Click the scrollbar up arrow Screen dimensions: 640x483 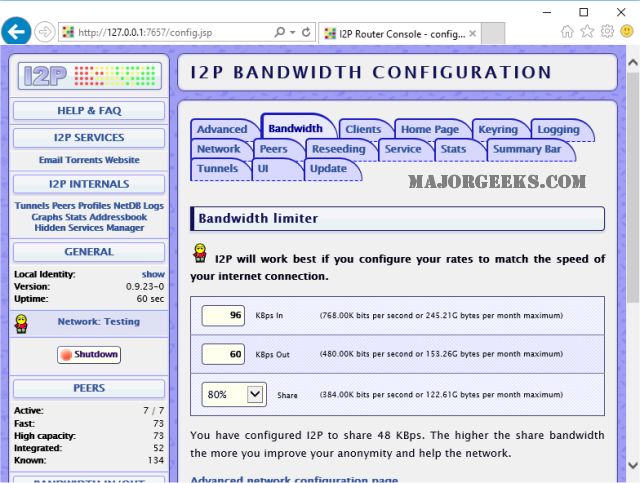[633, 63]
